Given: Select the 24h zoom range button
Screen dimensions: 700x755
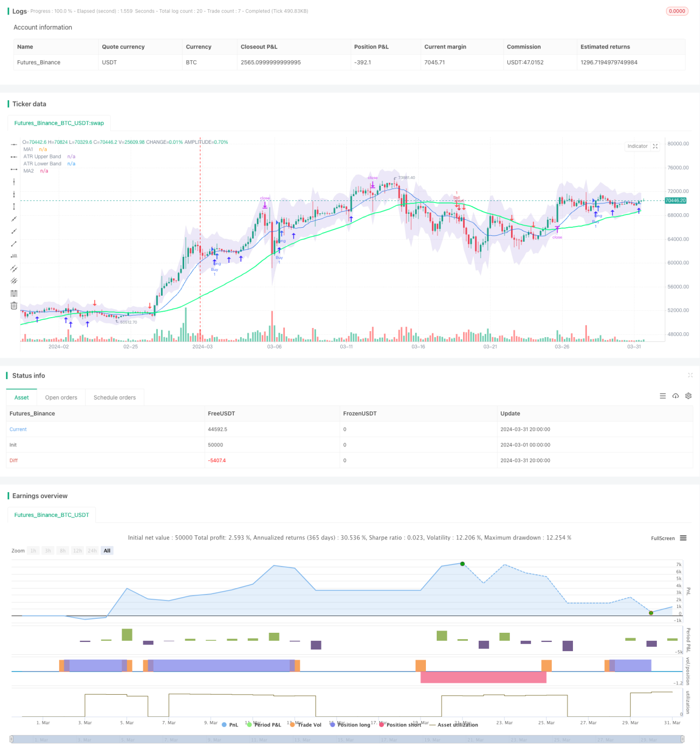Looking at the screenshot, I should click(x=92, y=550).
